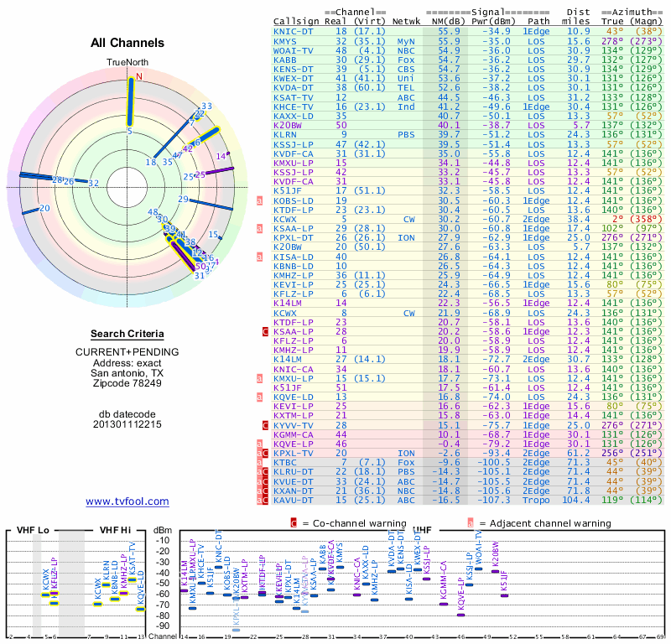The width and height of the screenshot is (671, 644).
Task: Click the adjacent-channel warning icon beside KTBC
Action: click(260, 462)
